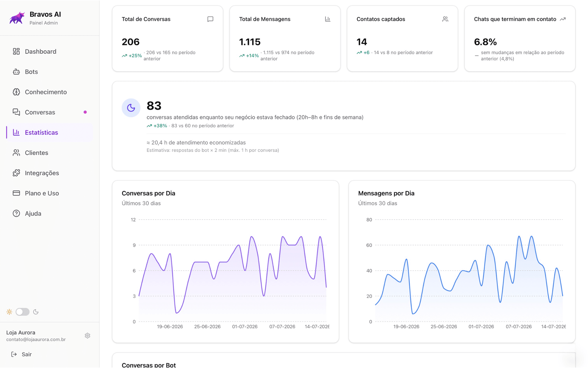Image resolution: width=588 pixels, height=368 pixels.
Task: Click the 14 contatos captados value
Action: (362, 42)
